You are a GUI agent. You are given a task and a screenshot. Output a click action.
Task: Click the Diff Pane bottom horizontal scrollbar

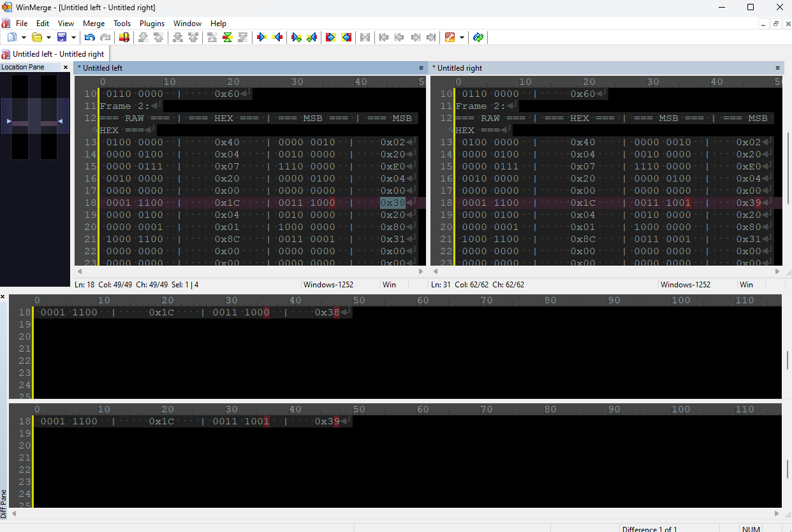(395, 513)
